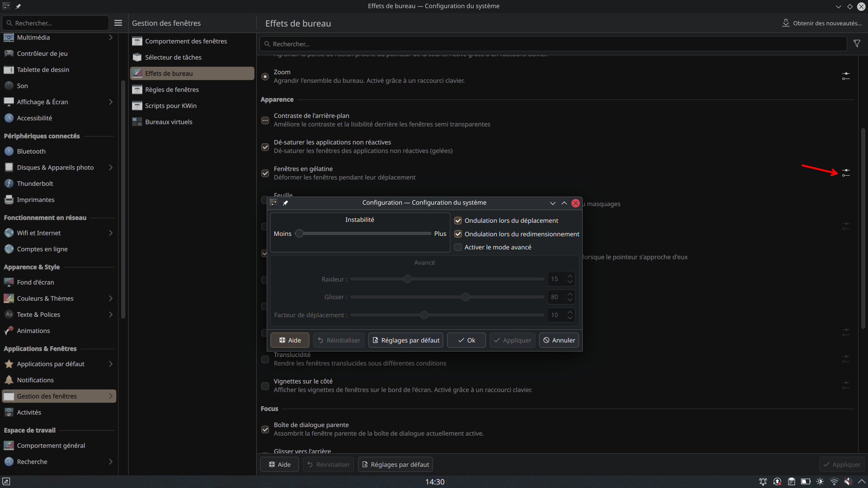Click the pin icon in Configuration dialog
The height and width of the screenshot is (488, 868).
(285, 203)
